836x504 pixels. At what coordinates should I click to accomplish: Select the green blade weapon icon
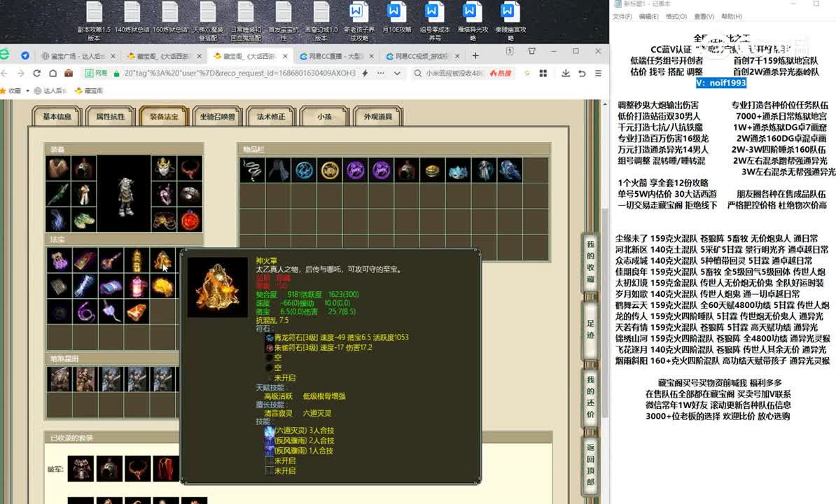(58, 194)
